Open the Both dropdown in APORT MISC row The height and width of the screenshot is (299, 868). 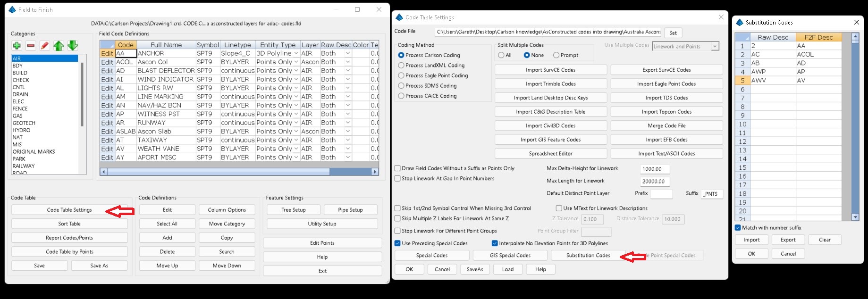348,158
